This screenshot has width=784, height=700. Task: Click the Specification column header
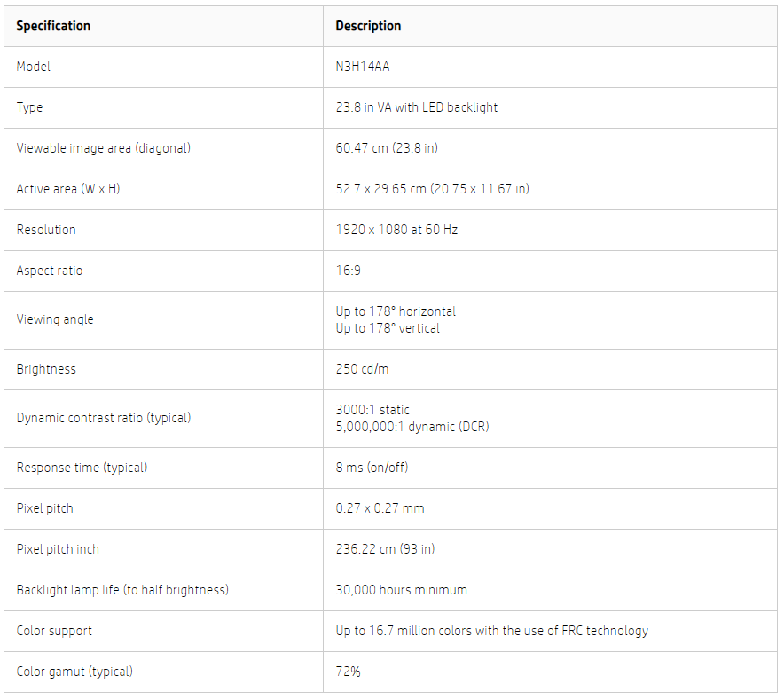53,26
